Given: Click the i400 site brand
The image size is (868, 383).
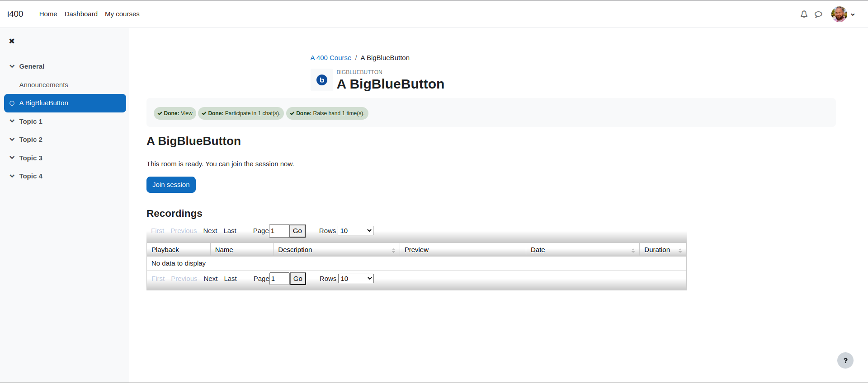Looking at the screenshot, I should tap(15, 14).
